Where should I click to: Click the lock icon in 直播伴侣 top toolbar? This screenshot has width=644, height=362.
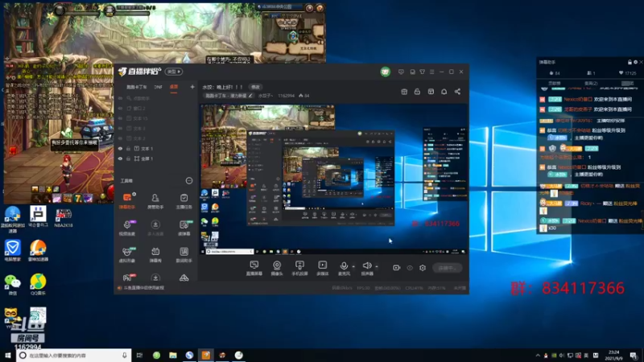point(417,92)
